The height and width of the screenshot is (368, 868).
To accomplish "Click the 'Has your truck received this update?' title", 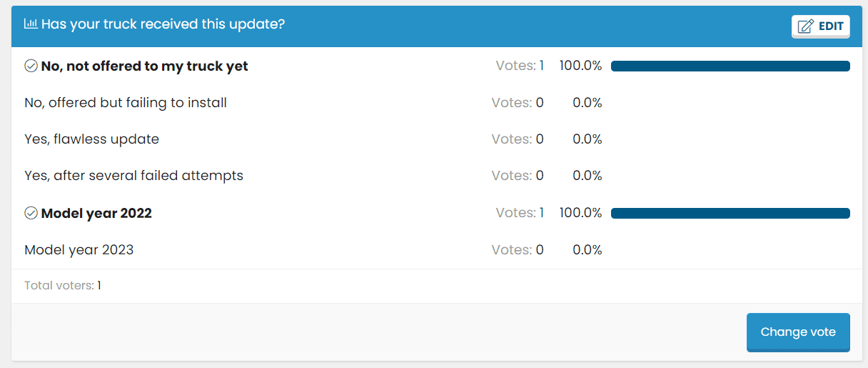I will click(163, 24).
